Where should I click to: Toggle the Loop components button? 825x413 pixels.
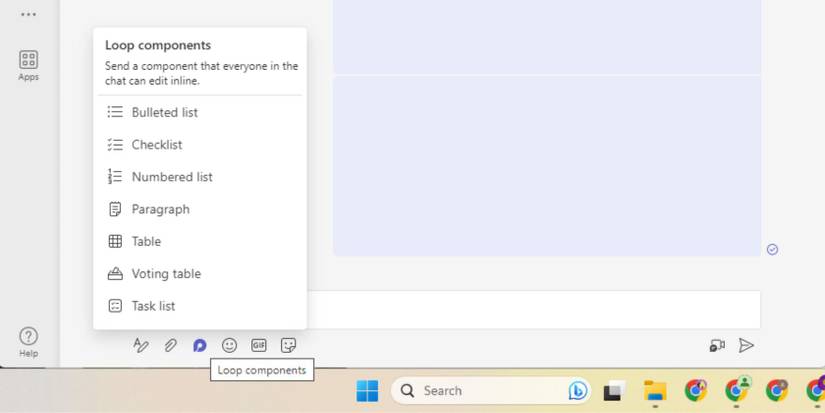click(199, 345)
